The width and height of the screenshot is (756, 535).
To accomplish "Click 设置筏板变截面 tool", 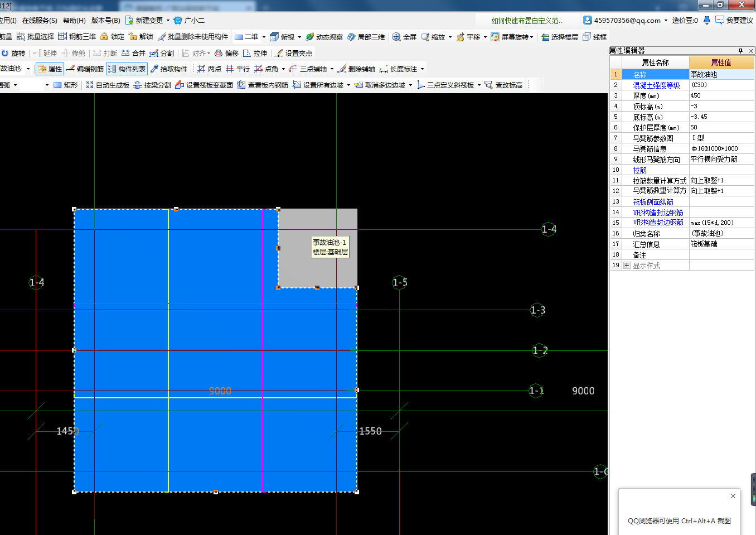I will pyautogui.click(x=204, y=85).
